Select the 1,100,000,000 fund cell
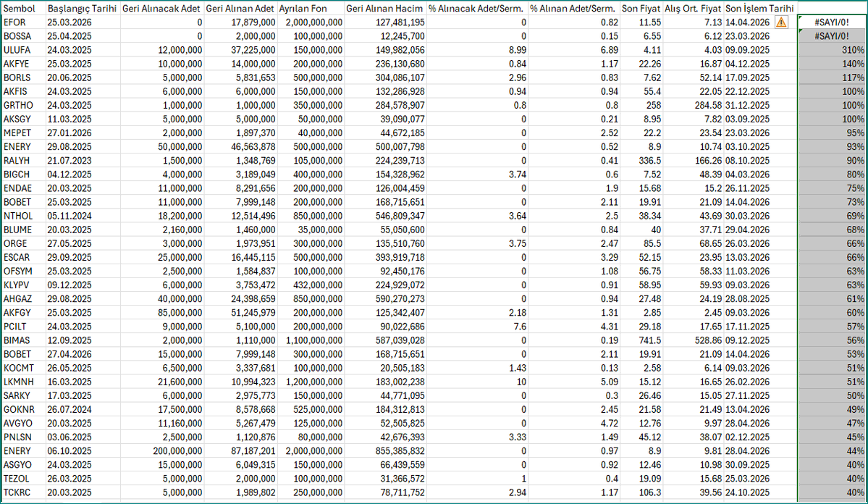This screenshot has height=504, width=868. tap(311, 340)
